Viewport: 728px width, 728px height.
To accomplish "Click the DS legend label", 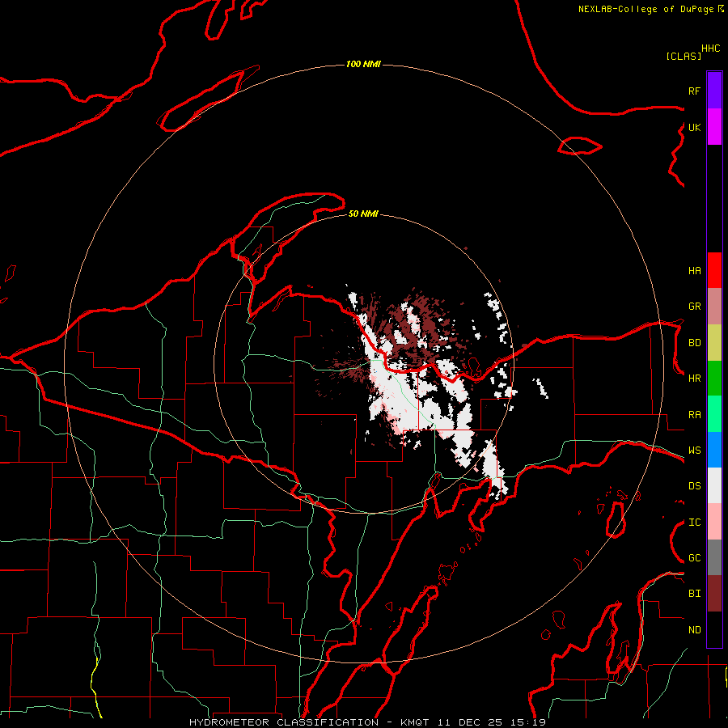I will (694, 486).
